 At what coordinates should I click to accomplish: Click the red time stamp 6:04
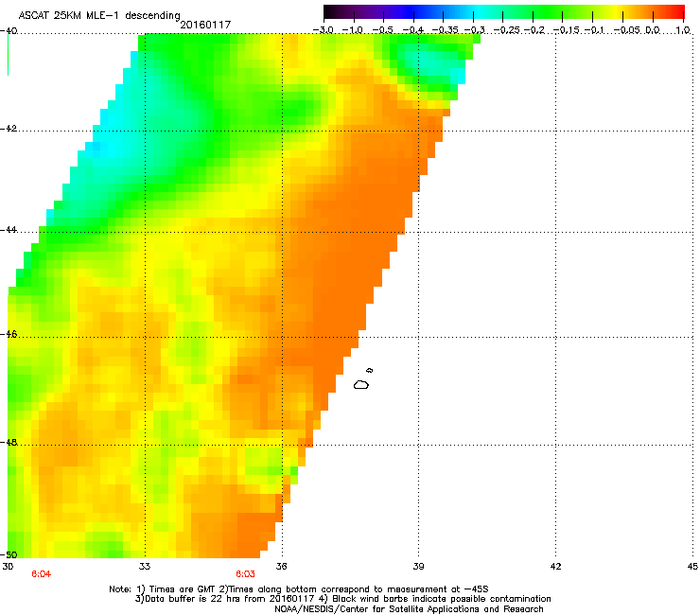[41, 574]
